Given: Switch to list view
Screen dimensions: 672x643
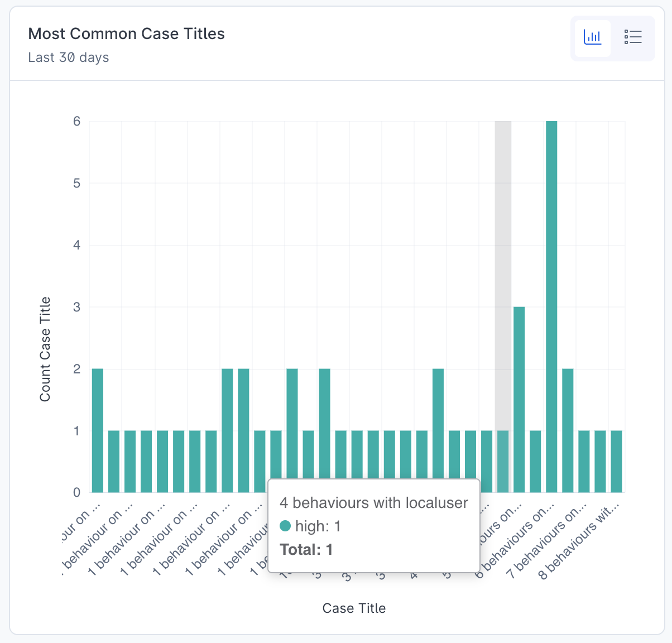Looking at the screenshot, I should [x=633, y=37].
